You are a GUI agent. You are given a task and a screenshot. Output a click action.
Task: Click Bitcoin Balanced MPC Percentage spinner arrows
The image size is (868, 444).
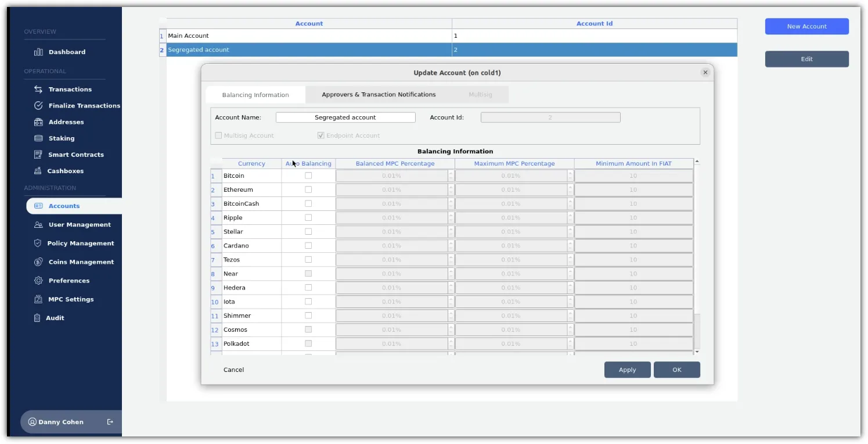coord(451,176)
